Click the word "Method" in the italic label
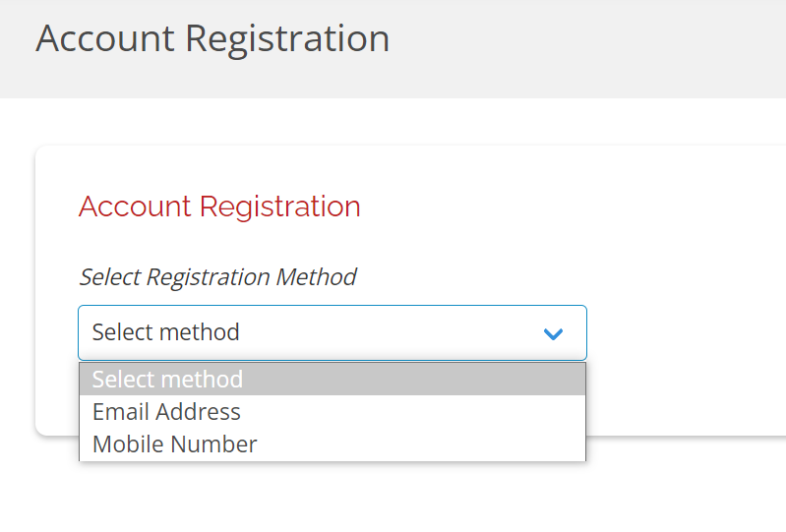Screen dimensions: 786x532 click(316, 277)
